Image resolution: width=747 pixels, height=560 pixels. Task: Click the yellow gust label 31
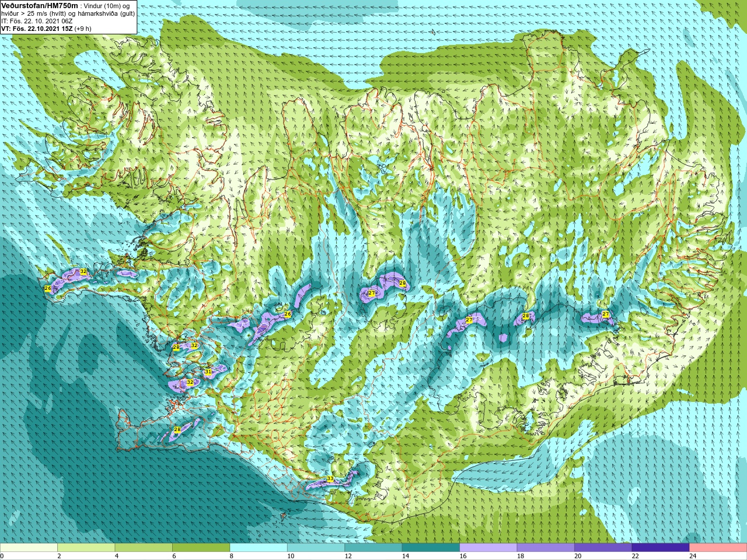tap(208, 372)
